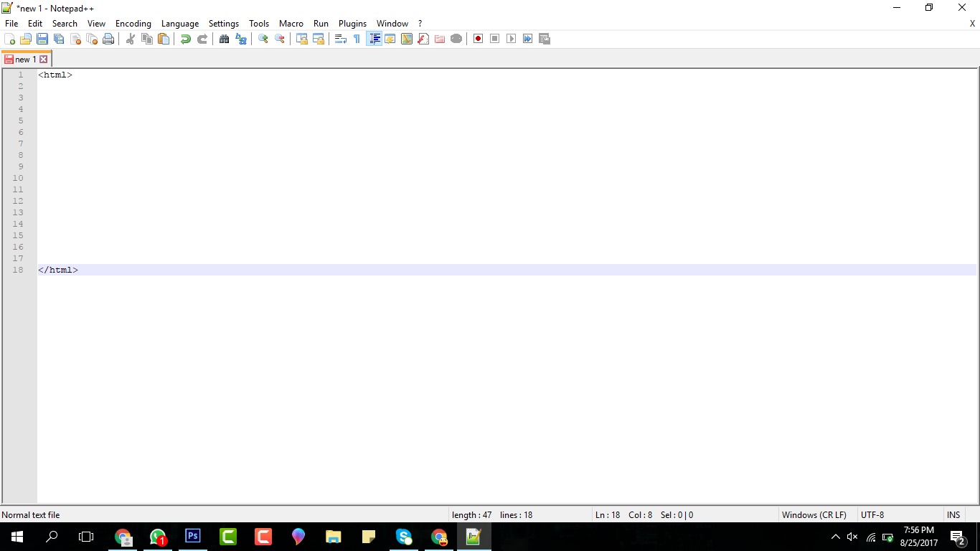980x551 pixels.
Task: Open the user-defined language lightning icon
Action: pyautogui.click(x=390, y=39)
